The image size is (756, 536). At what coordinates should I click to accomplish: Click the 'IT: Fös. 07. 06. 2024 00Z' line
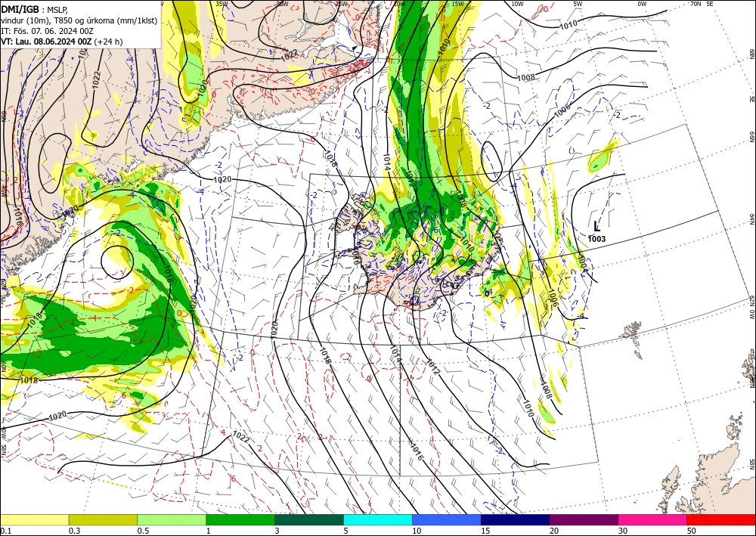(x=47, y=31)
